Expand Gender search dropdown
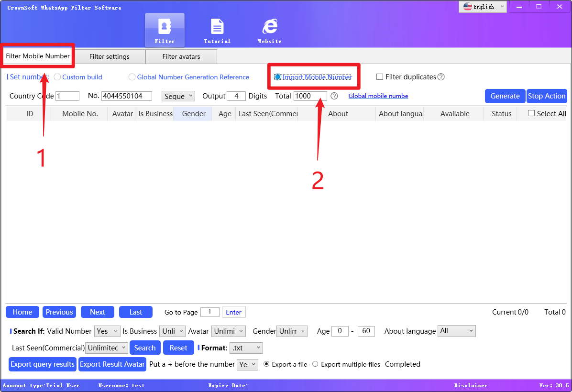The height and width of the screenshot is (392, 572). click(292, 331)
